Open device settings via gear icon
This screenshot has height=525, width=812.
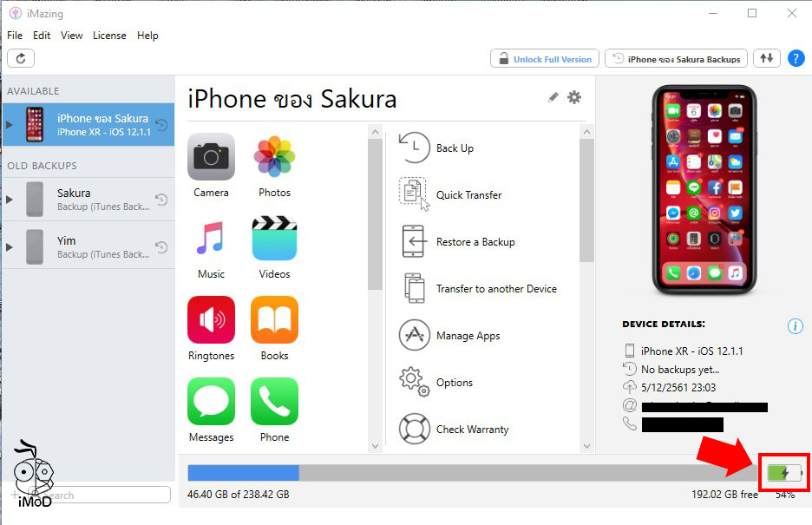[x=574, y=97]
